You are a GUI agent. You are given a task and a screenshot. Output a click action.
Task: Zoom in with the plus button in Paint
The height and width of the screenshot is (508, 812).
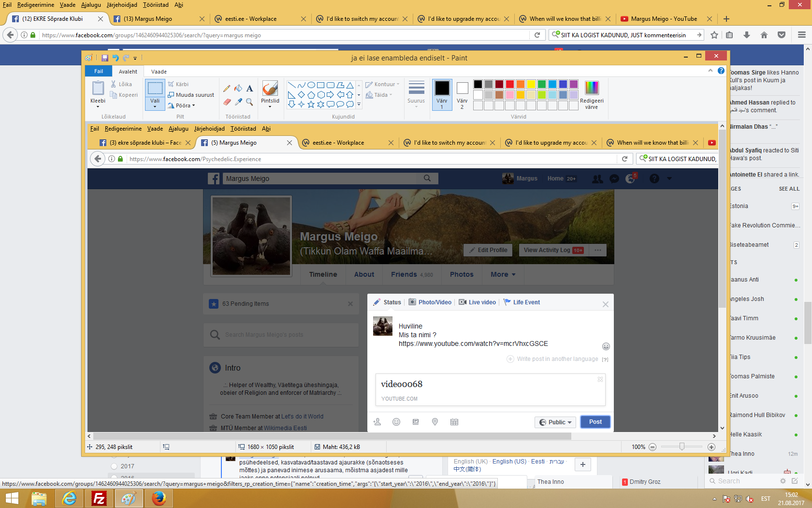pos(711,447)
